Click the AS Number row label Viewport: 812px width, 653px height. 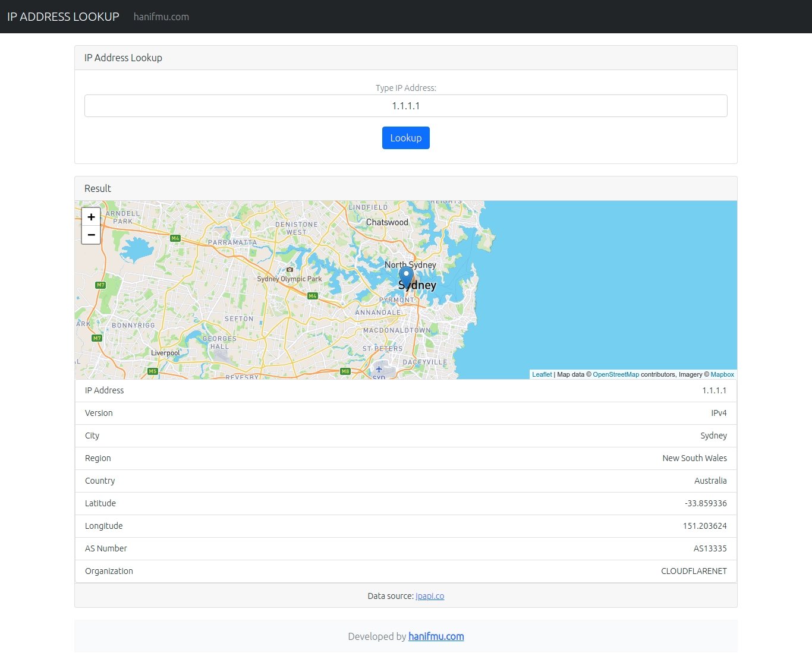tap(106, 548)
